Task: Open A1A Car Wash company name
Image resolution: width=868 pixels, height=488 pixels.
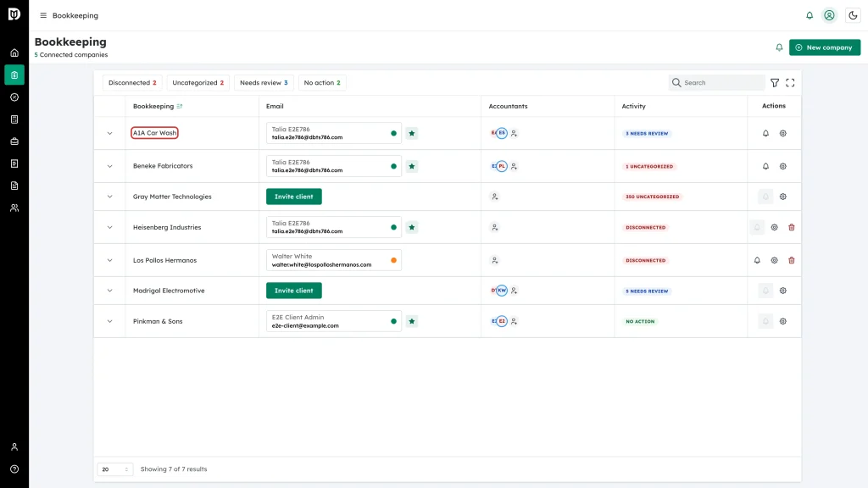Action: [154, 133]
